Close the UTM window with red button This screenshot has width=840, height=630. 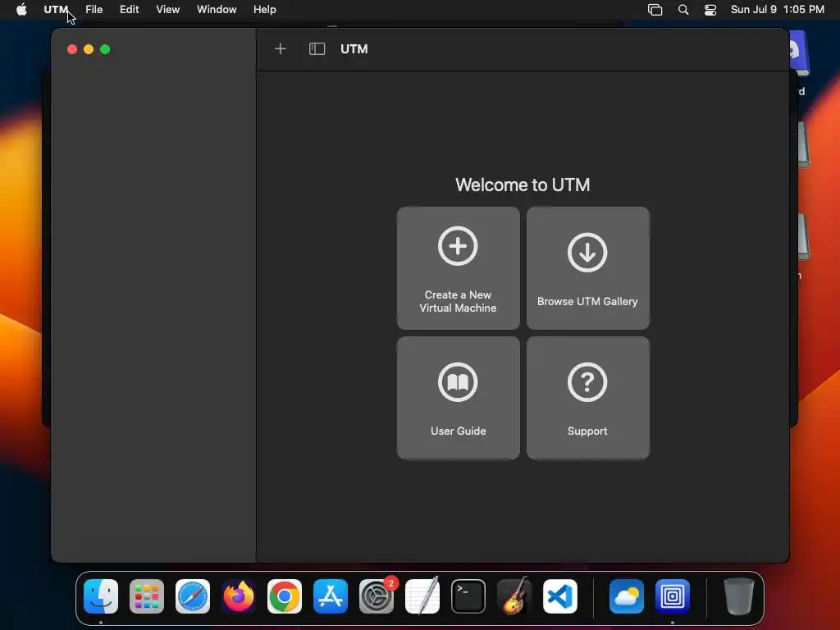coord(72,49)
